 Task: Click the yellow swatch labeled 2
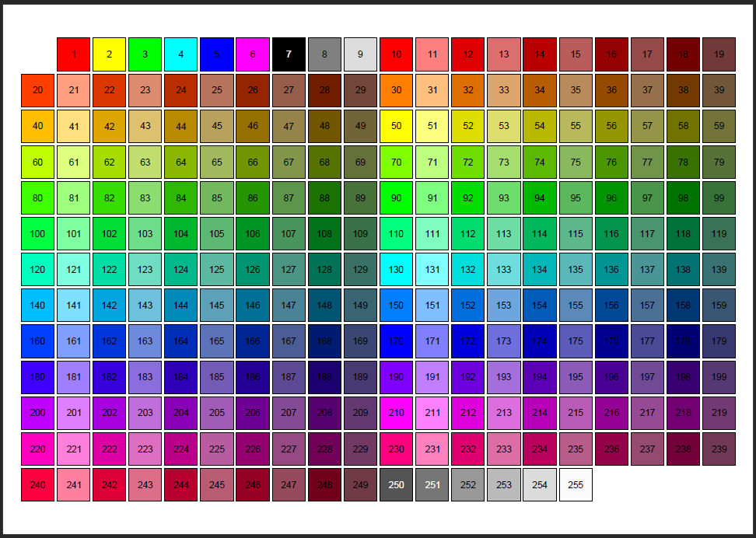click(109, 54)
